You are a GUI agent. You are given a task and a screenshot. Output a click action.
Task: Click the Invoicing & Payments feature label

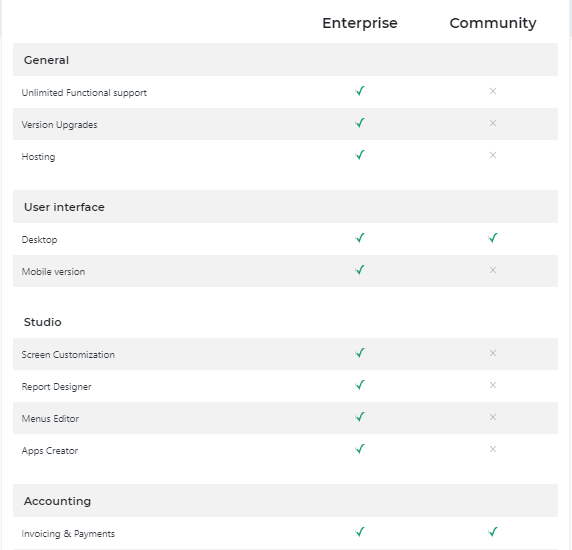[x=68, y=534]
